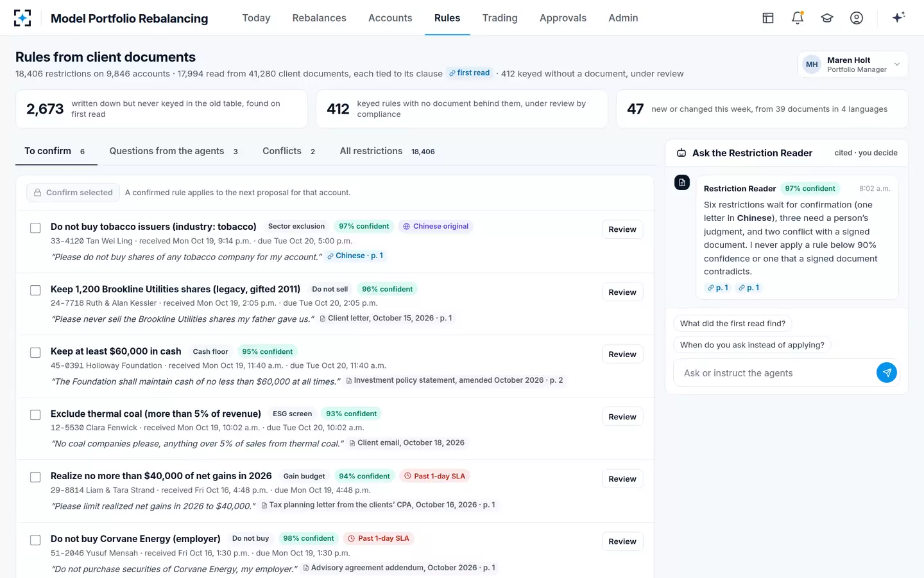Viewport: 924px width, 578px height.
Task: Send the message to the agents
Action: pyautogui.click(x=887, y=372)
